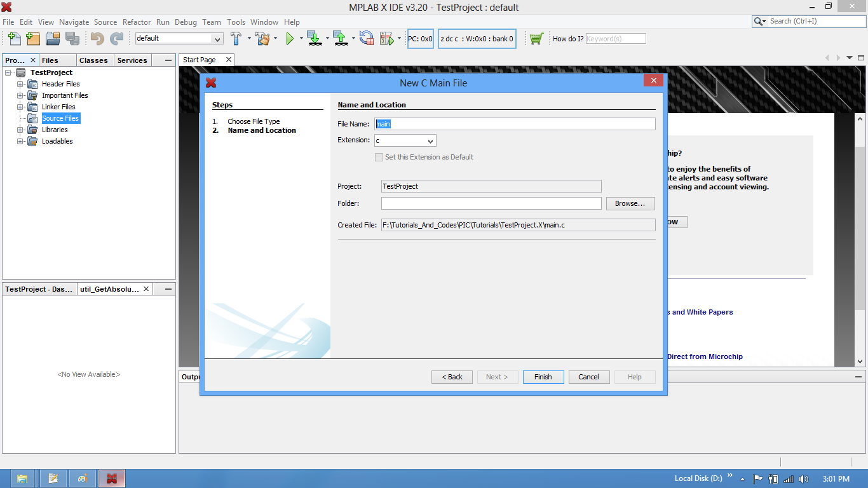Image resolution: width=868 pixels, height=488 pixels.
Task: Select the TestProject - Dashboard tab
Action: [x=39, y=288]
